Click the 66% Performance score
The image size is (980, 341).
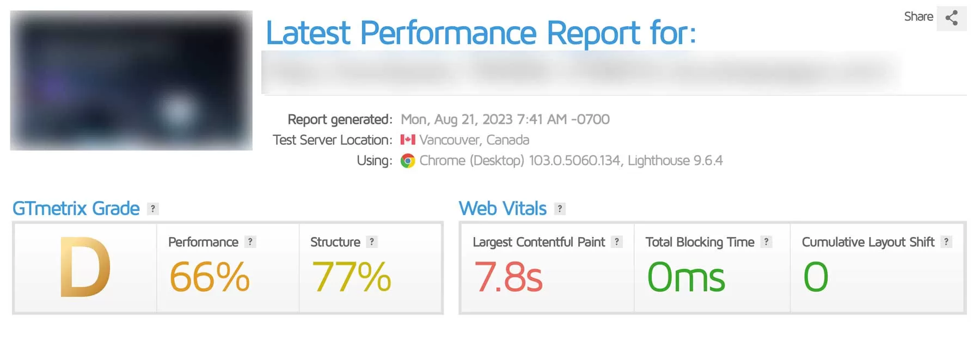[210, 277]
